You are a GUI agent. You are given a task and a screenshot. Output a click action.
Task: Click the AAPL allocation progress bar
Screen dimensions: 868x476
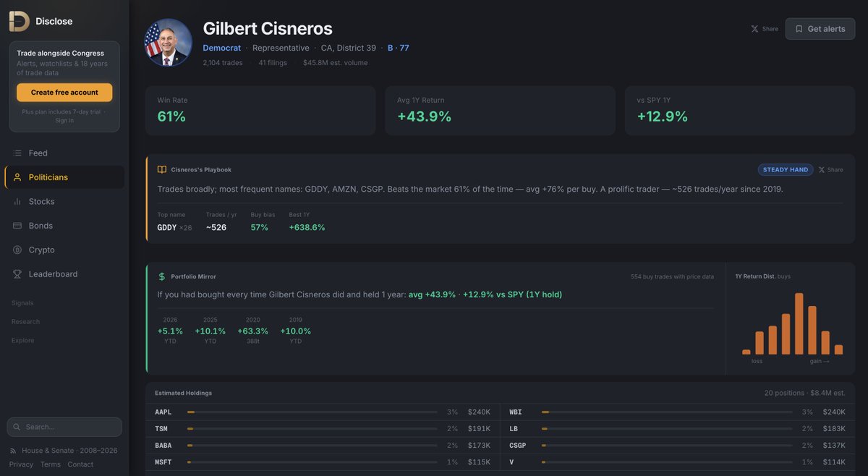pos(312,412)
